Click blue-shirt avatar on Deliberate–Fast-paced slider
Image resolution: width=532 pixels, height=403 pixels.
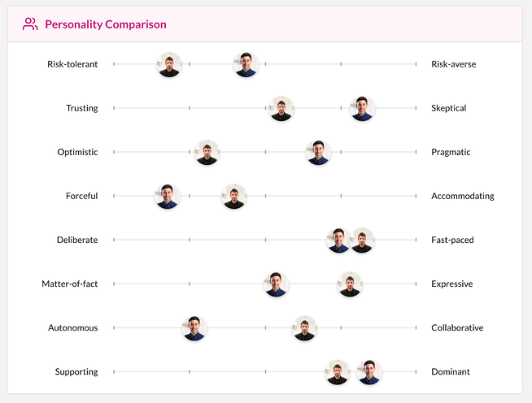(x=338, y=240)
